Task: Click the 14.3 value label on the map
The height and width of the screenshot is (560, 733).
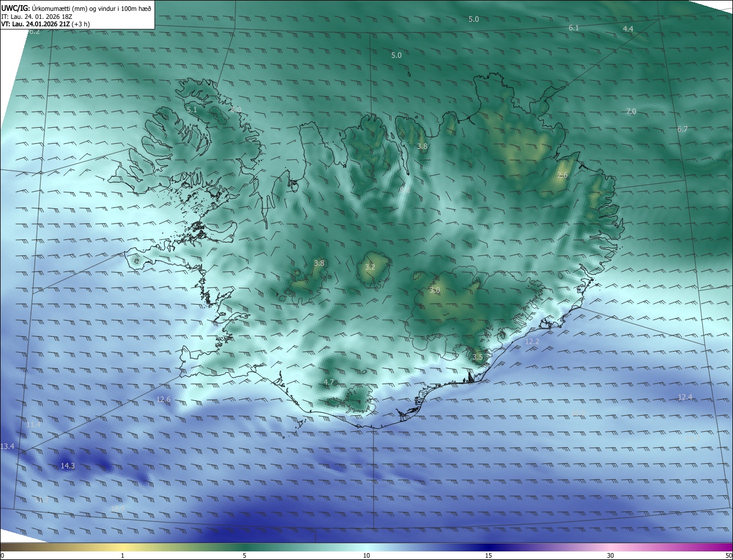Action: [68, 466]
